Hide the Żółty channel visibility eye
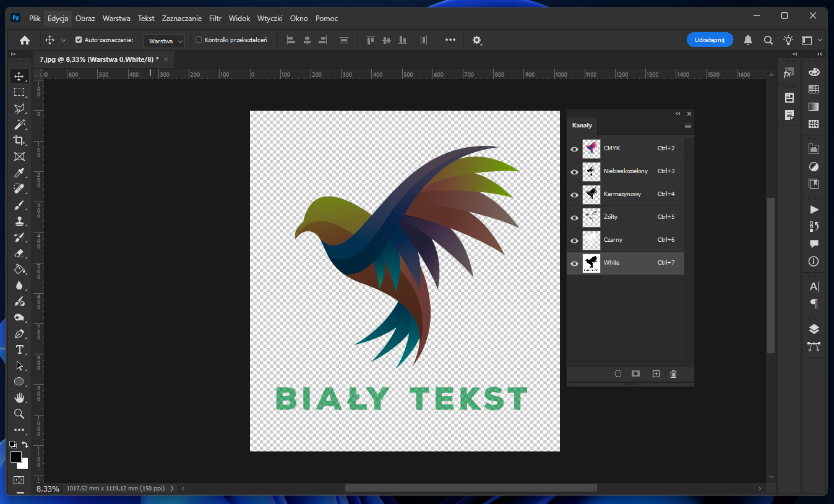 [x=574, y=218]
